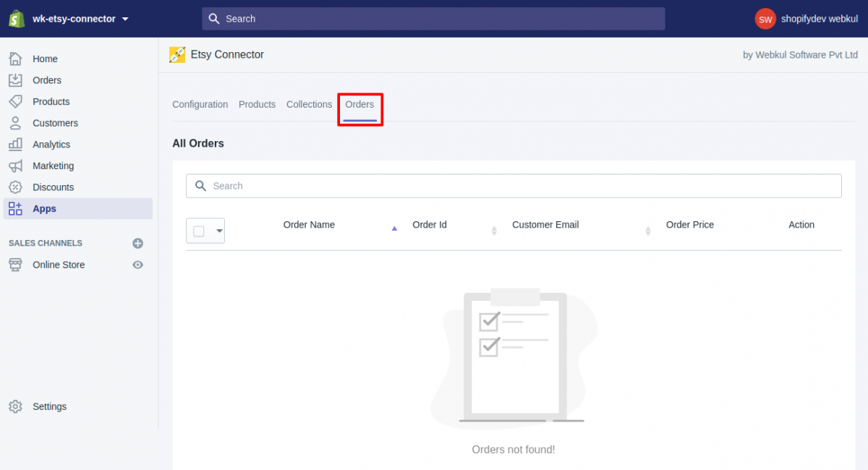Click sort arrows beside Order Id
The height and width of the screenshot is (470, 868).
[494, 231]
